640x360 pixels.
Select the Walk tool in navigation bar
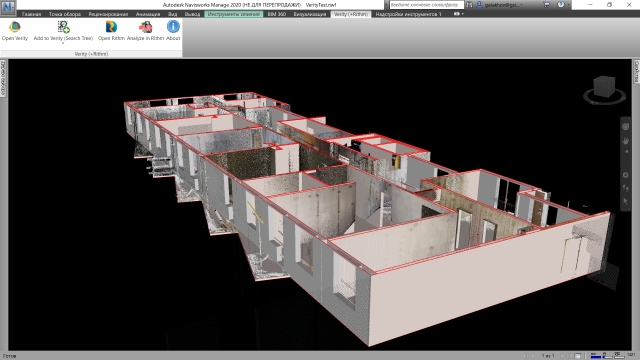pyautogui.click(x=625, y=188)
